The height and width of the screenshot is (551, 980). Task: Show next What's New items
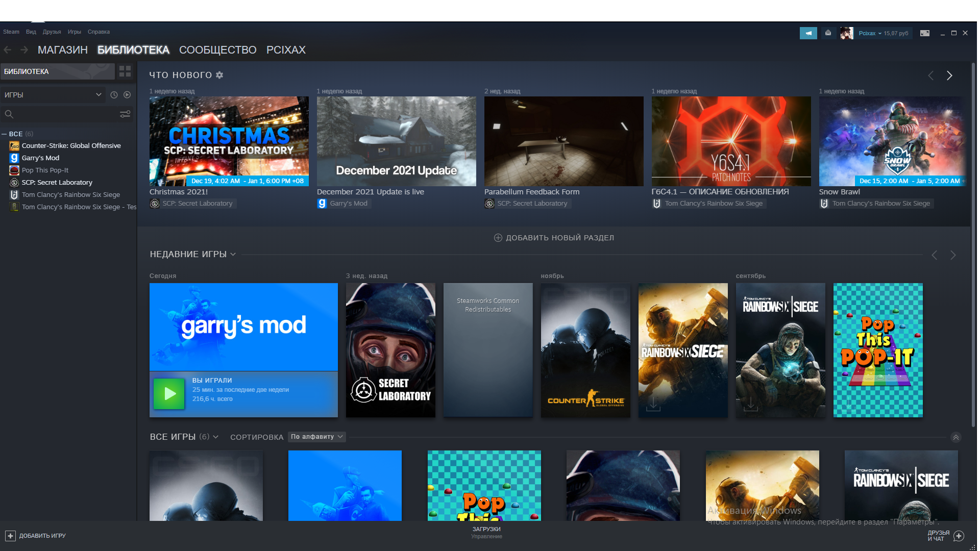click(949, 76)
